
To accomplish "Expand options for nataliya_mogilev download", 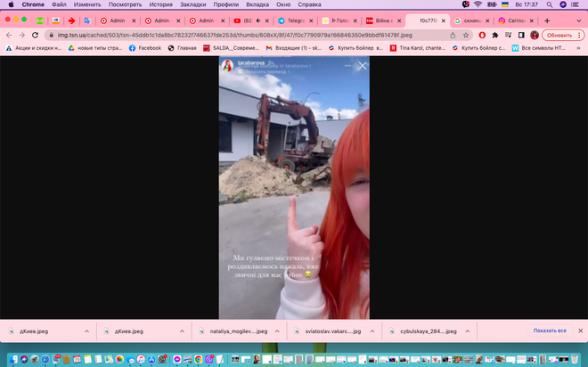I will (277, 330).
